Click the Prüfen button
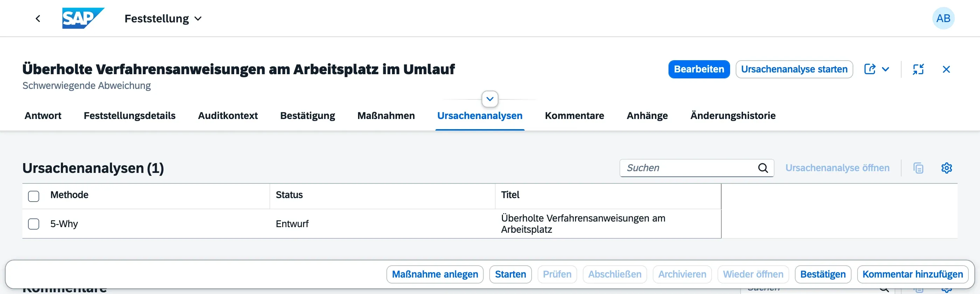 tap(557, 274)
